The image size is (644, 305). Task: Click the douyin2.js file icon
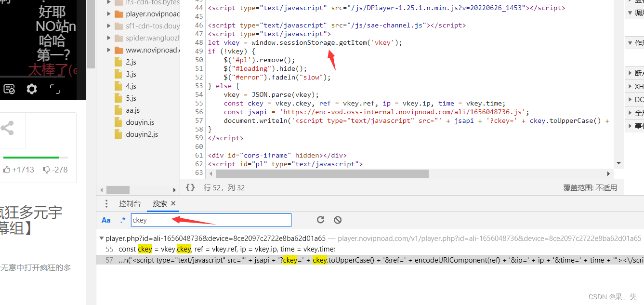tap(118, 134)
